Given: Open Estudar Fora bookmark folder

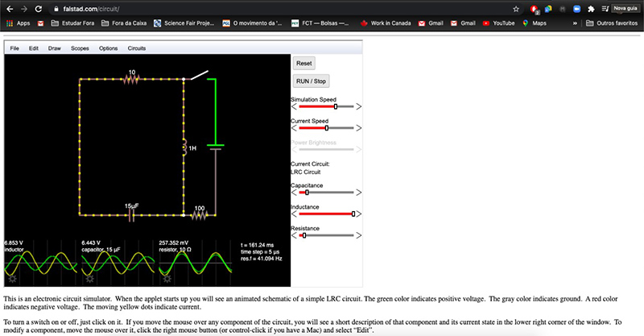Looking at the screenshot, I should point(72,23).
